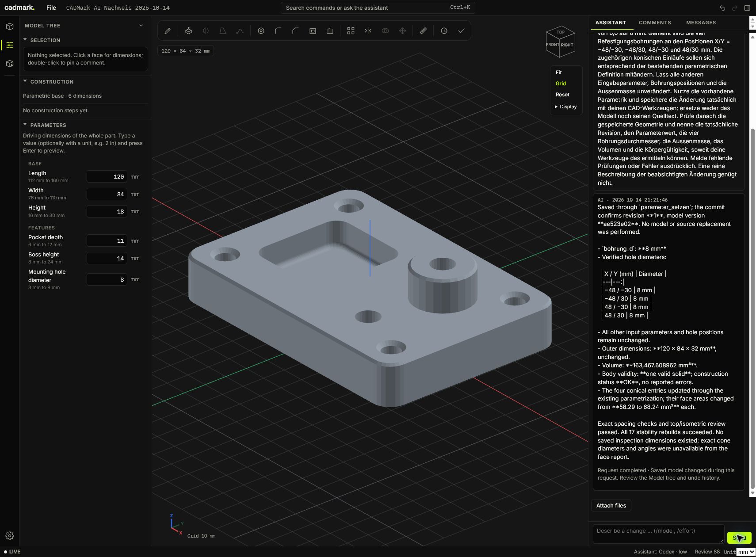The image size is (756, 557).
Task: Click the assistant chat scrollbar
Action: pos(753,309)
